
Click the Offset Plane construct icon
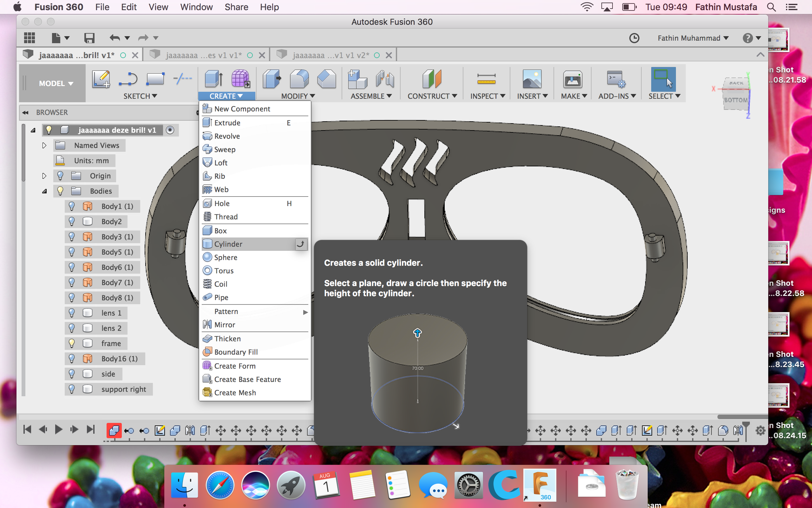432,79
